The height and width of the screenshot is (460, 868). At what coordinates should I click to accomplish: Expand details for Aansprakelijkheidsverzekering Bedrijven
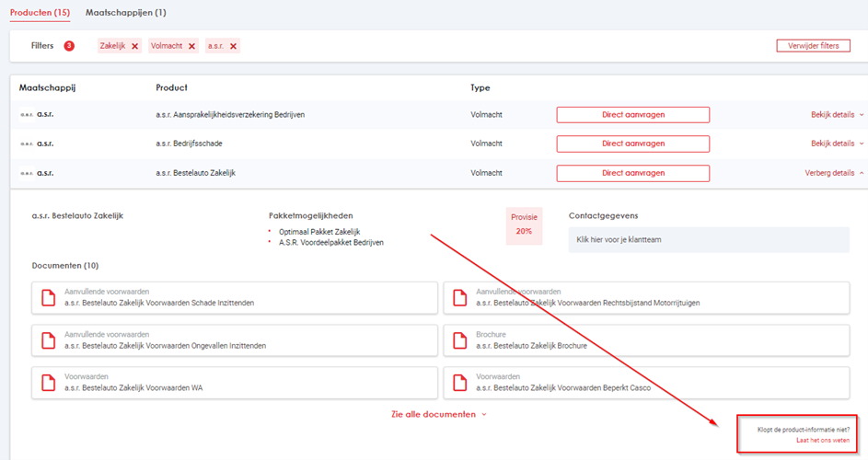point(837,115)
